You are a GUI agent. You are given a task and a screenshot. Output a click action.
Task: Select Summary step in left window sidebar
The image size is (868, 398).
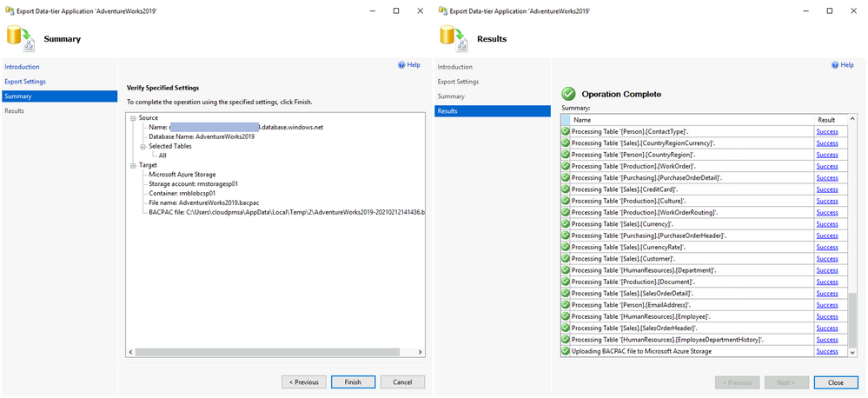tap(59, 96)
